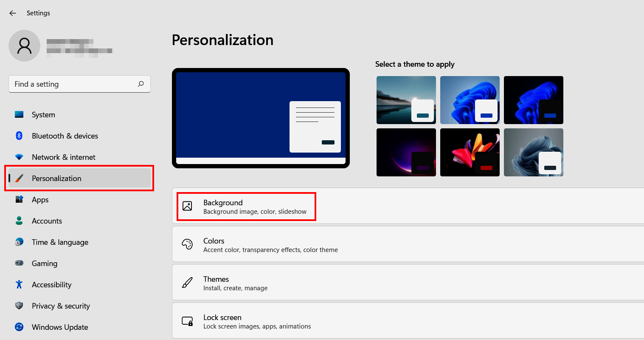
Task: Open the Time & language clock icon
Action: (19, 242)
